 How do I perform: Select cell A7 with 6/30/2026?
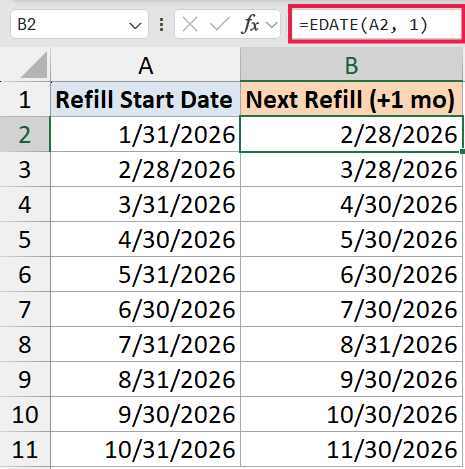click(x=145, y=309)
